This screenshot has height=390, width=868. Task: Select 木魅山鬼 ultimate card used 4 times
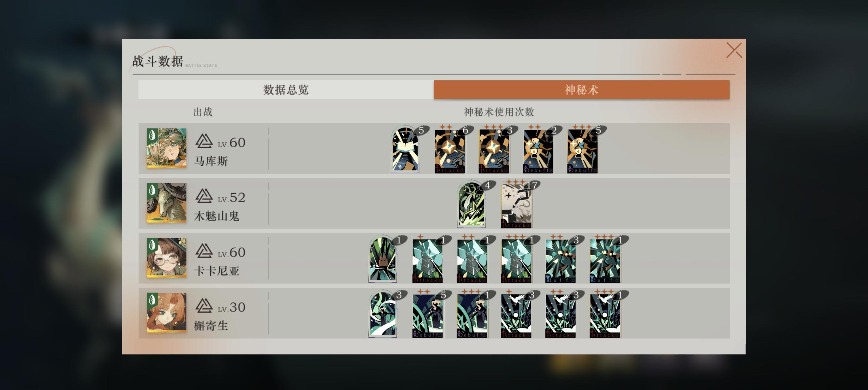tap(471, 204)
